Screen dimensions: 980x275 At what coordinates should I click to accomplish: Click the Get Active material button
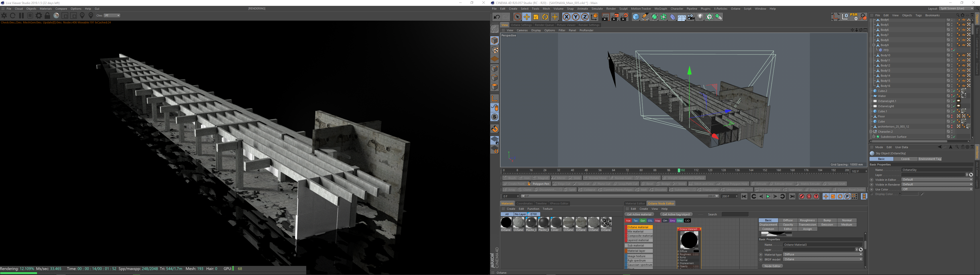click(639, 214)
